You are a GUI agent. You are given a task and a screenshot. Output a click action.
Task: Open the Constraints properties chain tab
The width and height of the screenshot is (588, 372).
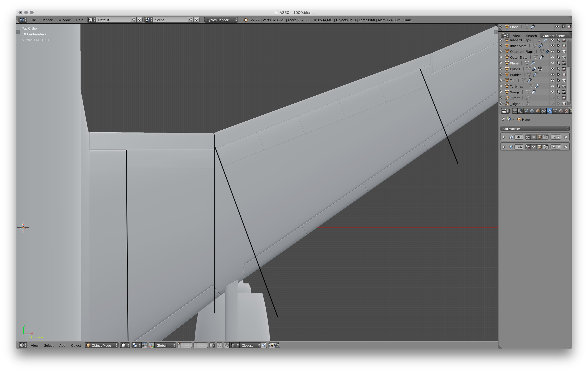click(543, 111)
